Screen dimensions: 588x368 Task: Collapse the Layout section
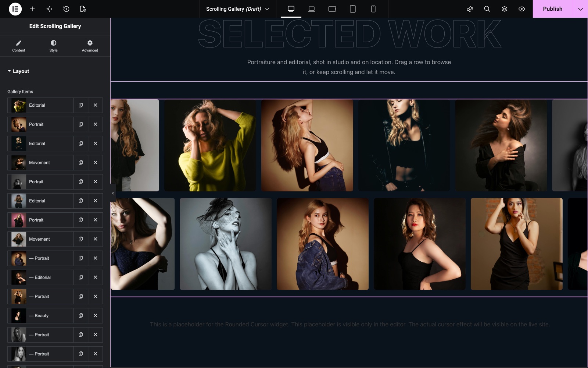click(18, 71)
